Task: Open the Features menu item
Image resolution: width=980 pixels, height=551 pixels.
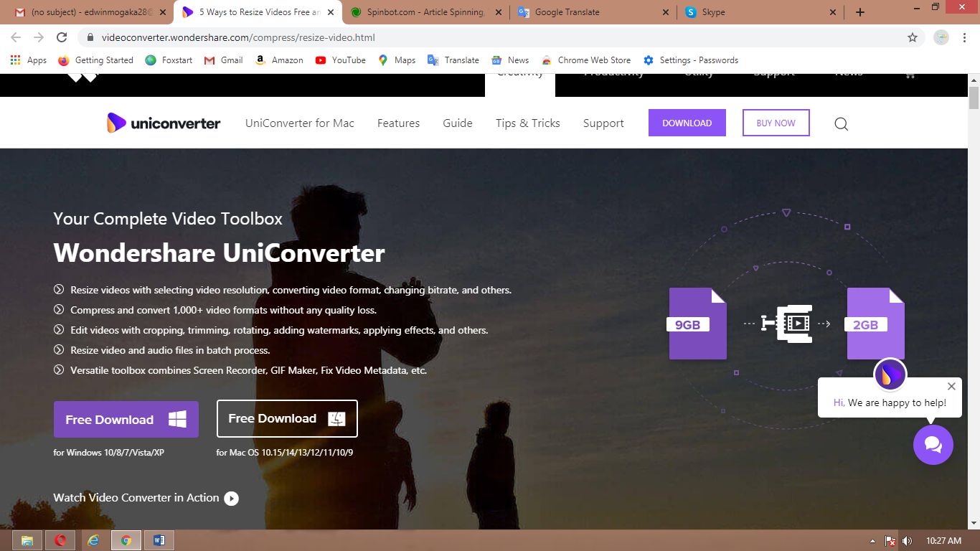Action: (x=398, y=123)
